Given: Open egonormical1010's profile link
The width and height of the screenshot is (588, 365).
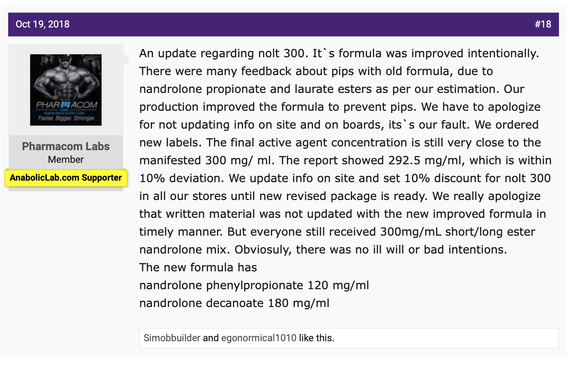Looking at the screenshot, I should [259, 338].
